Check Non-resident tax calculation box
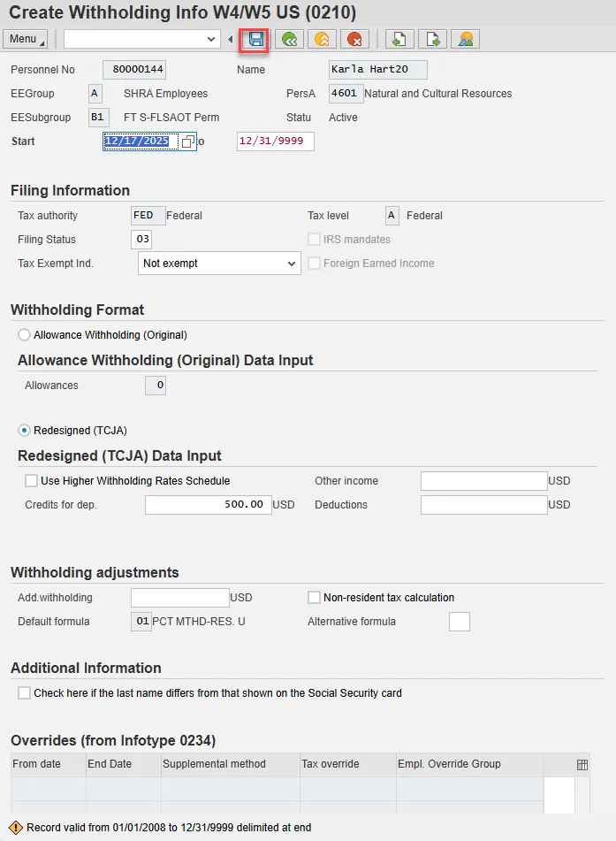 314,598
